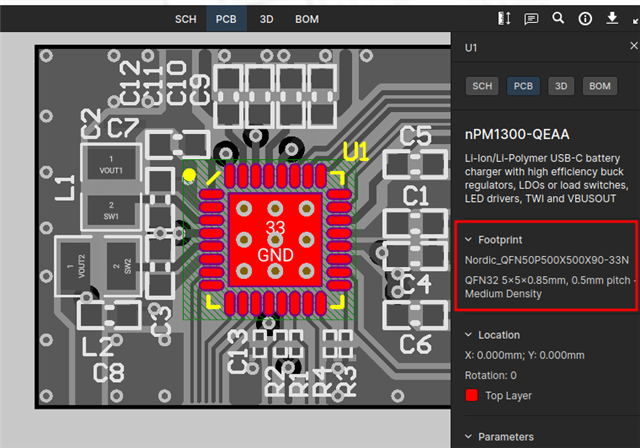Click the C7 designator on the board

click(x=123, y=128)
